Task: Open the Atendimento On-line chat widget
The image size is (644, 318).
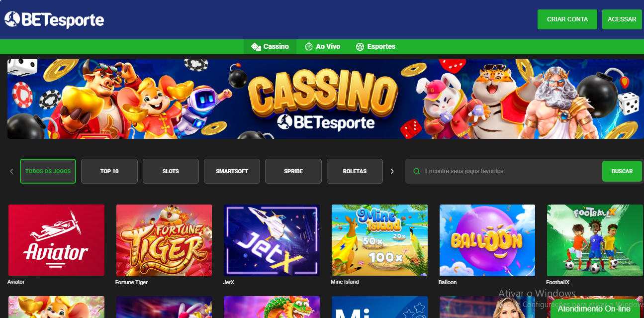Action: 594,309
